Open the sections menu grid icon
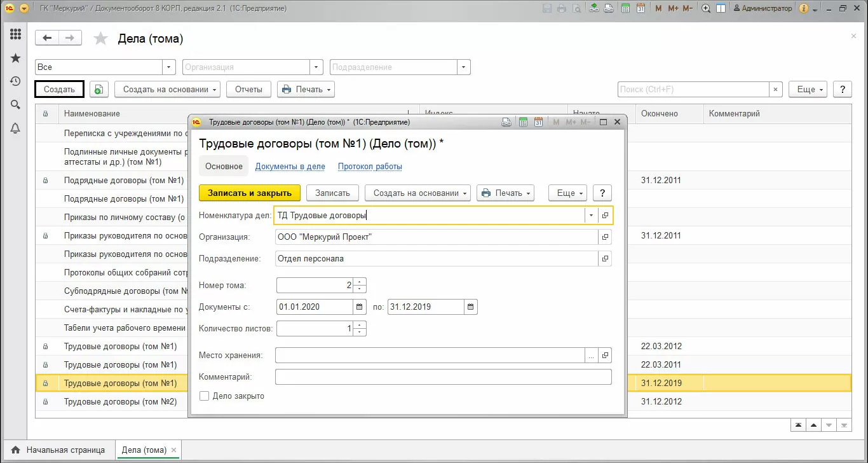This screenshot has height=463, width=868. 15,34
